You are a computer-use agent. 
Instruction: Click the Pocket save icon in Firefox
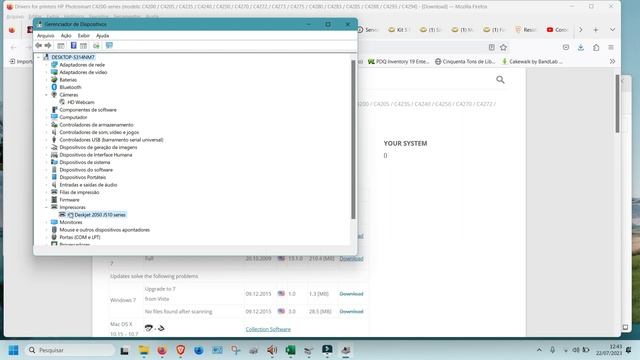[566, 47]
